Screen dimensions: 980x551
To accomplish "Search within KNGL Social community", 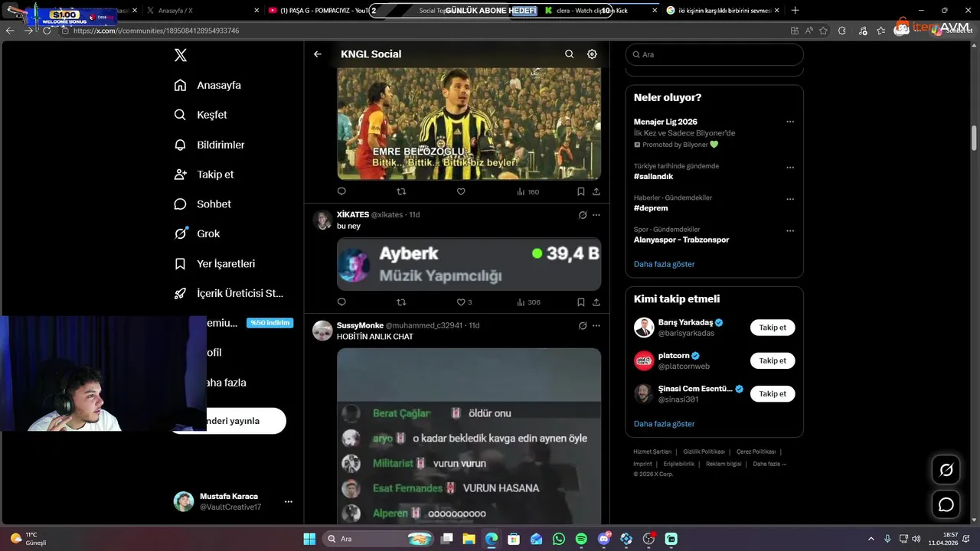I will point(569,54).
